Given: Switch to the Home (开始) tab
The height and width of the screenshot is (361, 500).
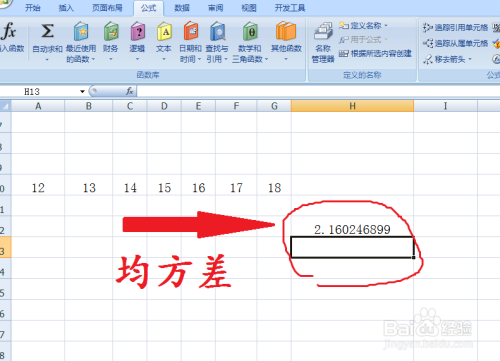Looking at the screenshot, I should 33,8.
